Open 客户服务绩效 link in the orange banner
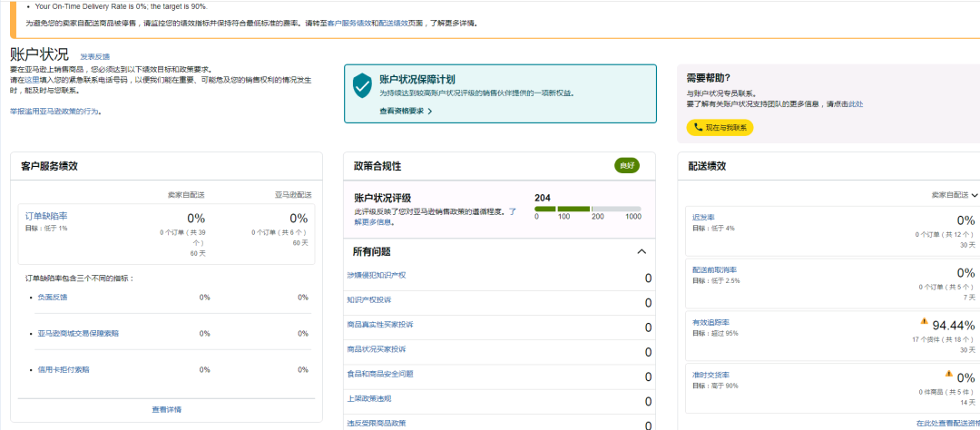980x430 pixels. 349,23
